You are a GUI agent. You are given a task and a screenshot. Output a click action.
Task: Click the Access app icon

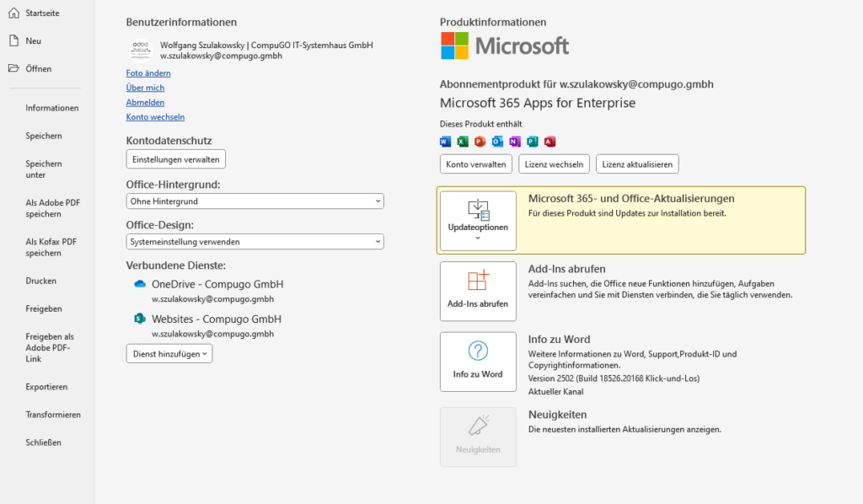point(549,142)
